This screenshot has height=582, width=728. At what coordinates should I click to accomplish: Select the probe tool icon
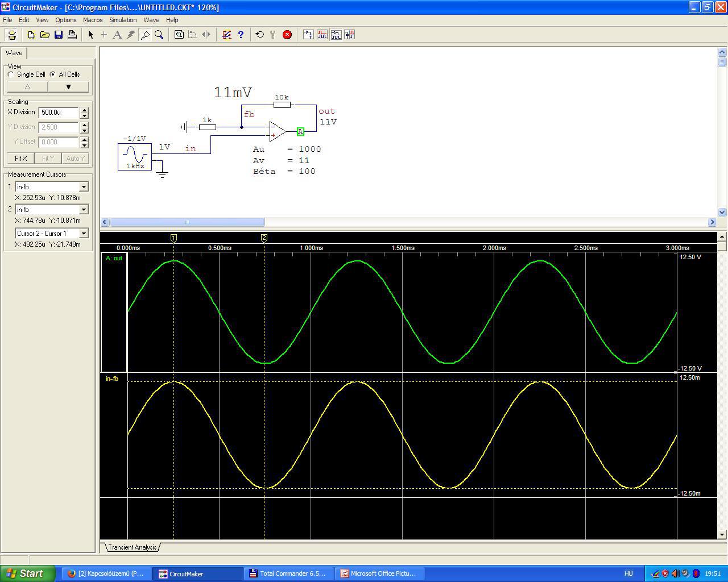tap(145, 35)
